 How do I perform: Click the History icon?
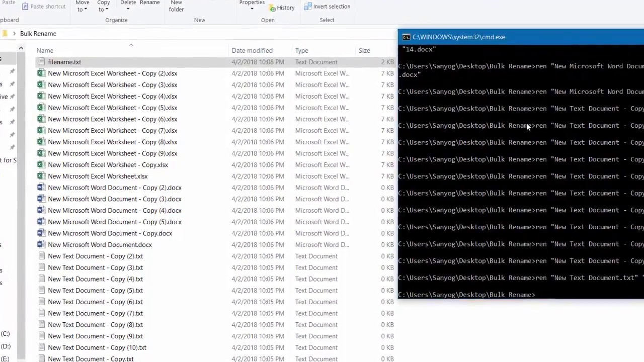click(272, 8)
